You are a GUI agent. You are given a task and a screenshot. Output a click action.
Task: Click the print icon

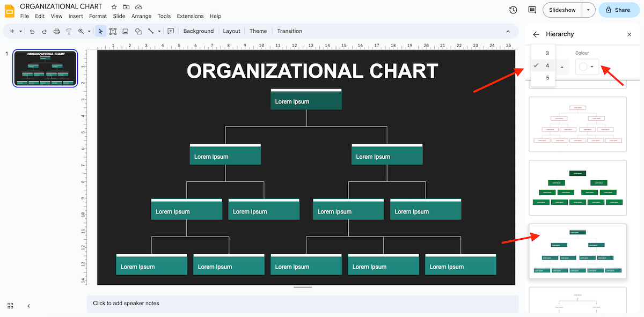[x=56, y=31]
